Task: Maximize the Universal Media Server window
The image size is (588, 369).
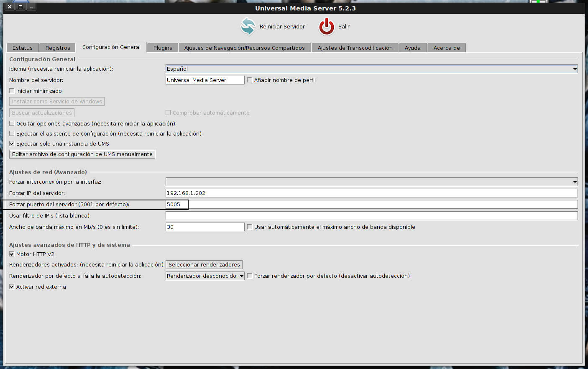Action: click(20, 7)
